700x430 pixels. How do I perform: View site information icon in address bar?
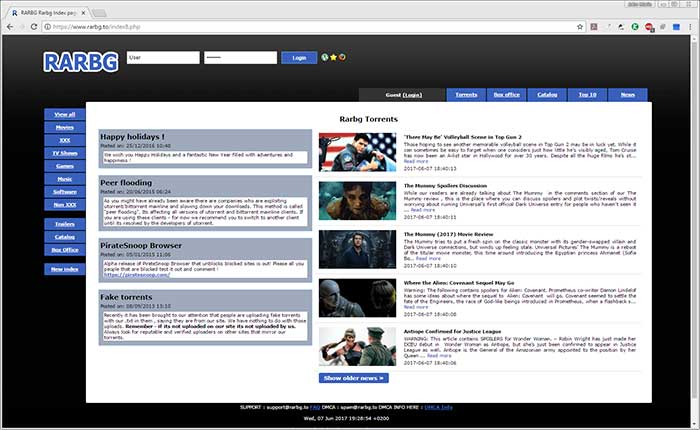click(x=48, y=27)
